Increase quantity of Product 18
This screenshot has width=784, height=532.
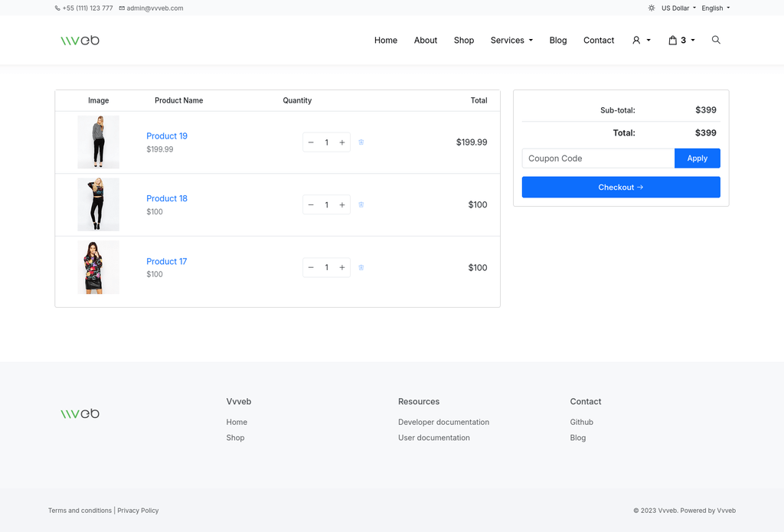pos(342,205)
